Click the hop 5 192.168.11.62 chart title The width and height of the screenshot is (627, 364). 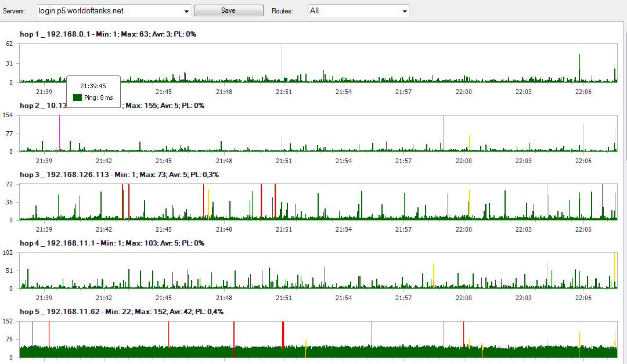pos(121,312)
